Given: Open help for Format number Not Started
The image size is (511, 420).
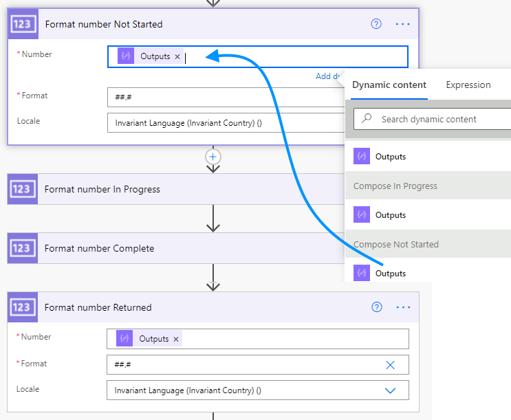Looking at the screenshot, I should pos(376,24).
